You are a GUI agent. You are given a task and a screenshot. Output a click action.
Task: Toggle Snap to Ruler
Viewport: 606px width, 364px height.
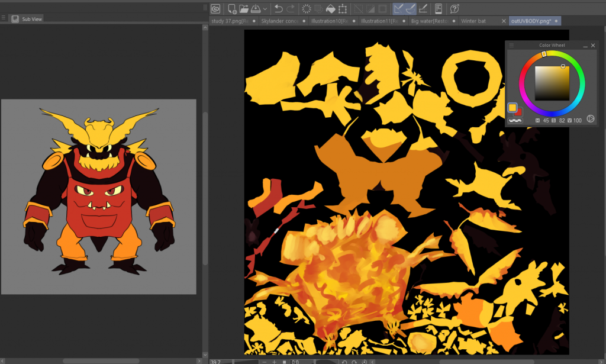(x=398, y=8)
